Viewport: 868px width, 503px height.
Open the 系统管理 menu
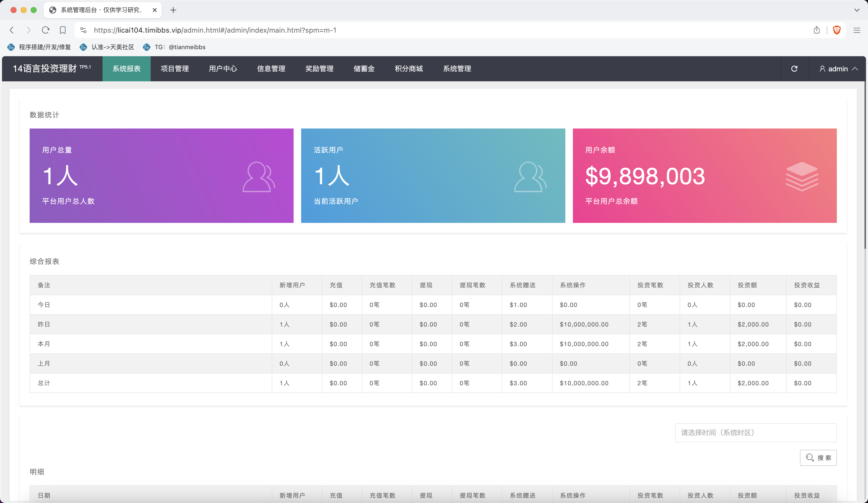point(457,69)
